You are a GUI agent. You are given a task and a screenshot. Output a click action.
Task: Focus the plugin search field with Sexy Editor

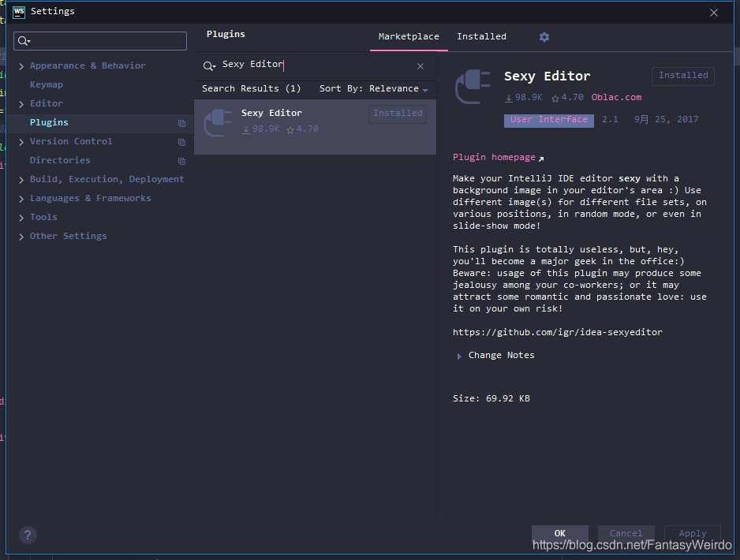314,65
